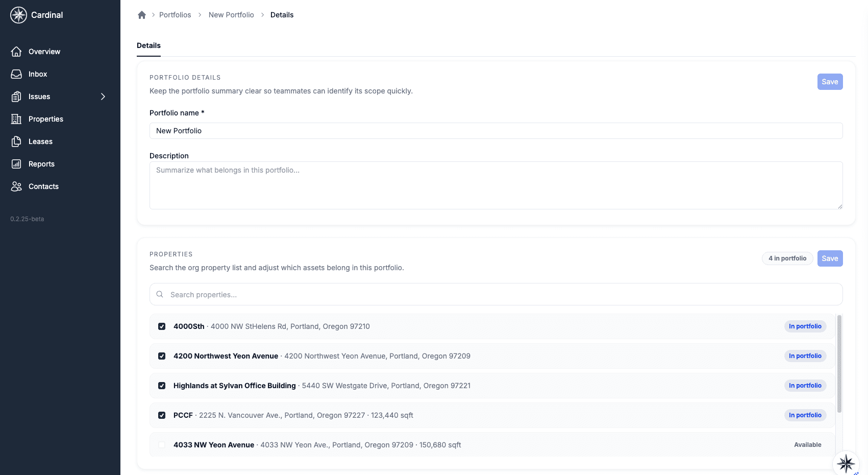This screenshot has height=475, width=868.
Task: Select the Details tab
Action: tap(148, 45)
